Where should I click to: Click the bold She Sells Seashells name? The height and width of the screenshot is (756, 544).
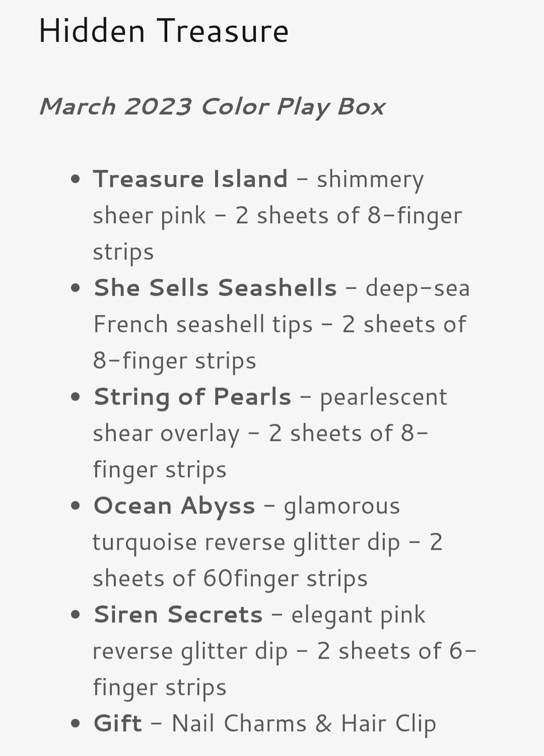coord(215,288)
